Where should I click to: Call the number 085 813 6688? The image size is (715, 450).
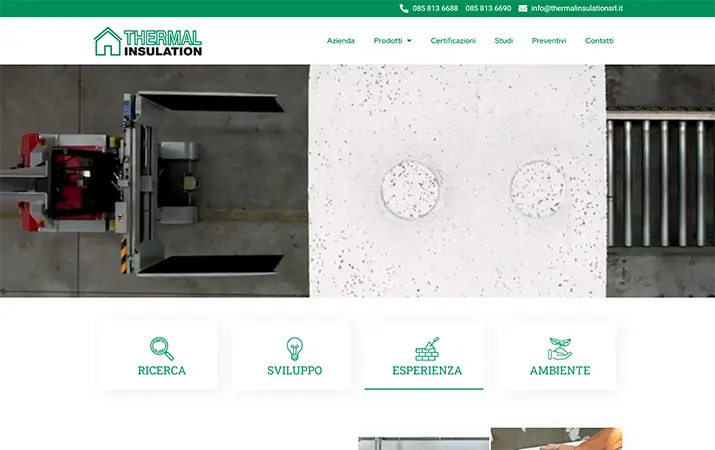pos(435,8)
